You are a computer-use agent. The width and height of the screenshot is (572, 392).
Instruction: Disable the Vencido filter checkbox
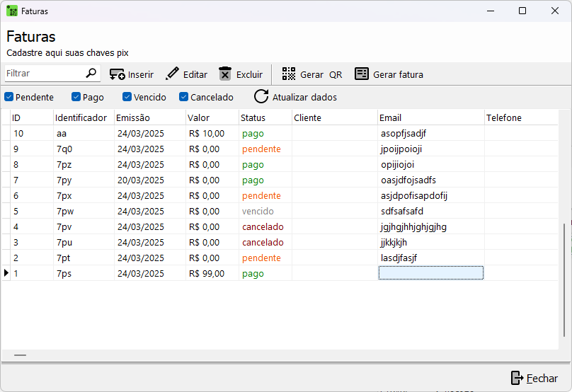click(127, 97)
